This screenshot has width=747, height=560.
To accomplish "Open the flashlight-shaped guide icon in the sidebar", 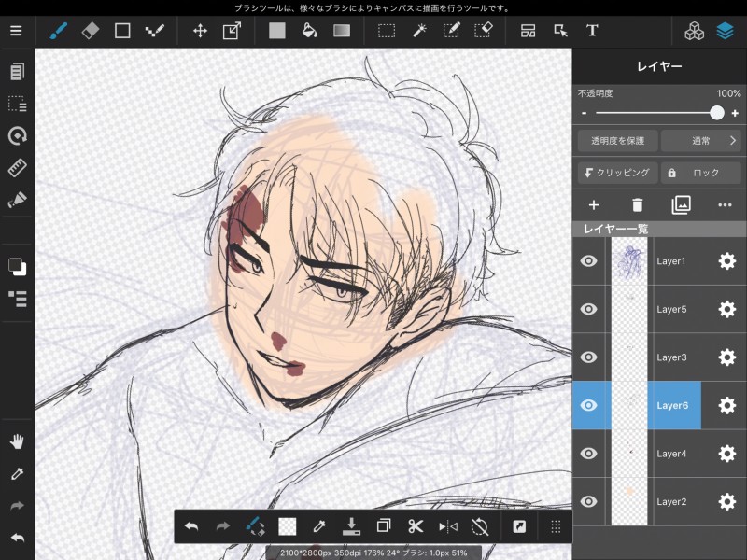I will click(17, 200).
